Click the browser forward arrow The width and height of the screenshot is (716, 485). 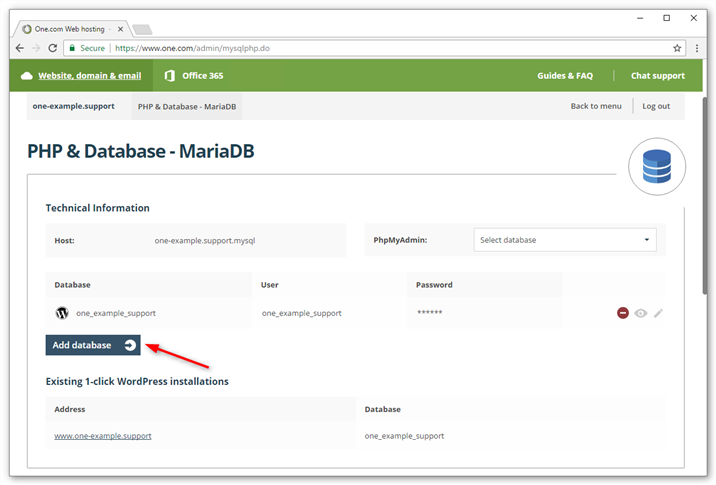pos(36,48)
